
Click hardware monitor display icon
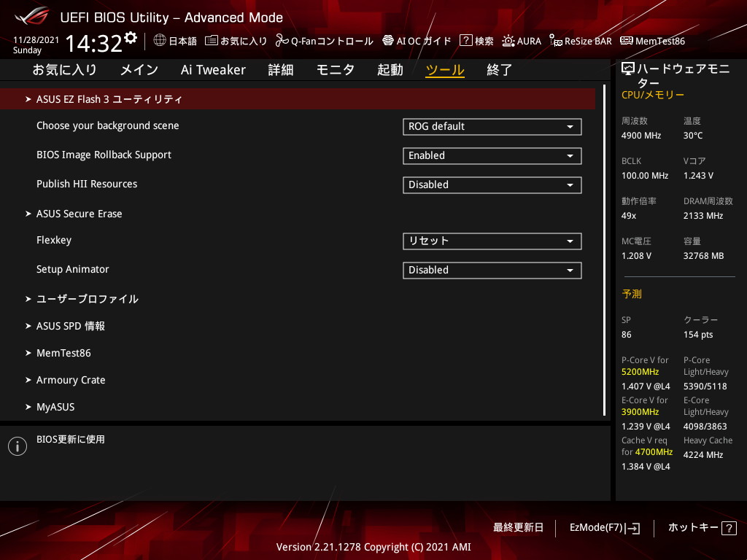(628, 69)
